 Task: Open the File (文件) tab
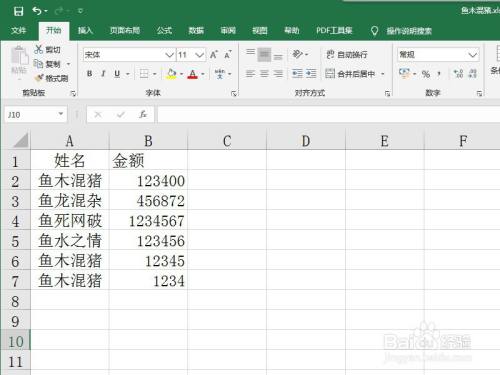(18, 31)
